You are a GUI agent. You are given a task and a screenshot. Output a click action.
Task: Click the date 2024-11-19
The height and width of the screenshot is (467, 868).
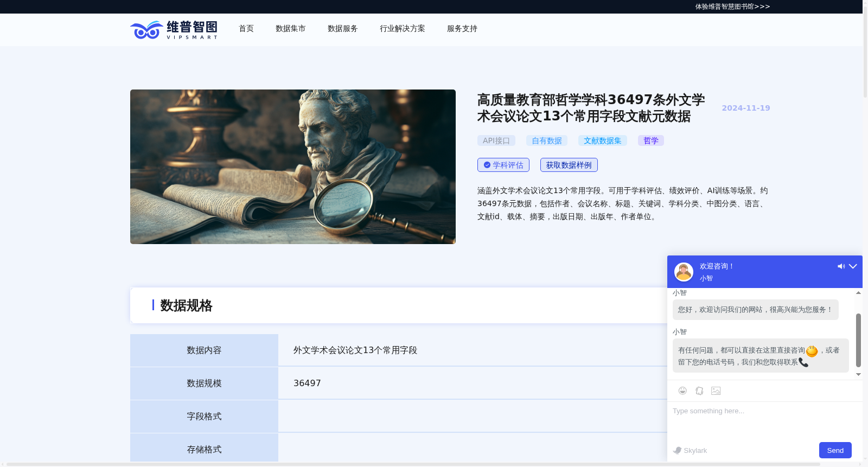pyautogui.click(x=746, y=108)
